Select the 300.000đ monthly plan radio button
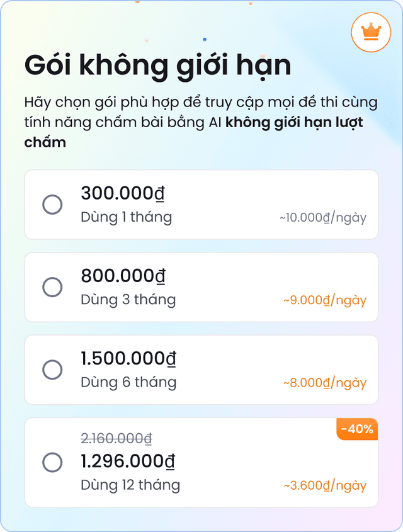 [53, 204]
